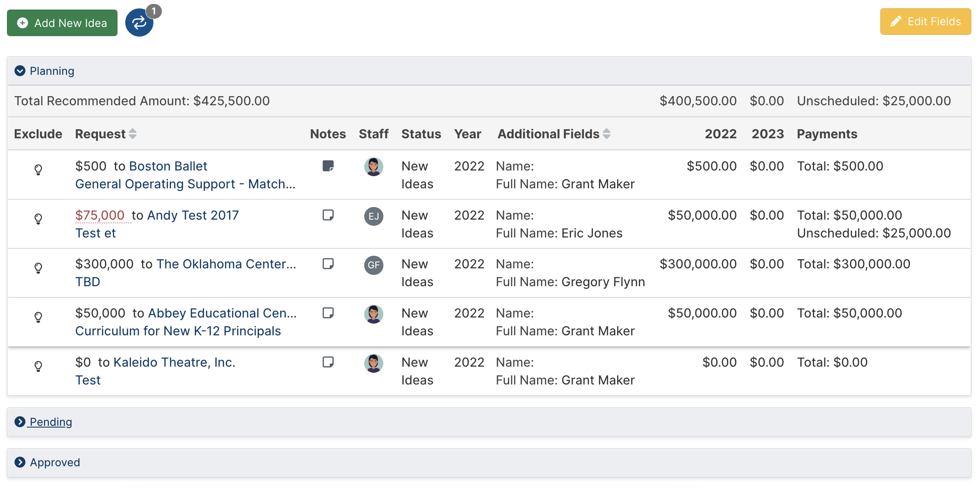Toggle exclude lightbulb for Kaleido Theatre
980x488 pixels.
(38, 366)
